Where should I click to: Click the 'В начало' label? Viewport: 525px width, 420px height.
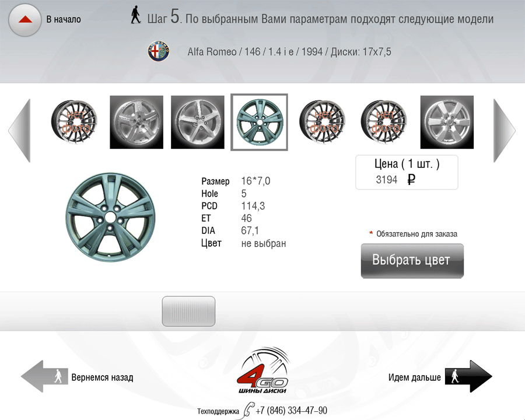point(64,19)
